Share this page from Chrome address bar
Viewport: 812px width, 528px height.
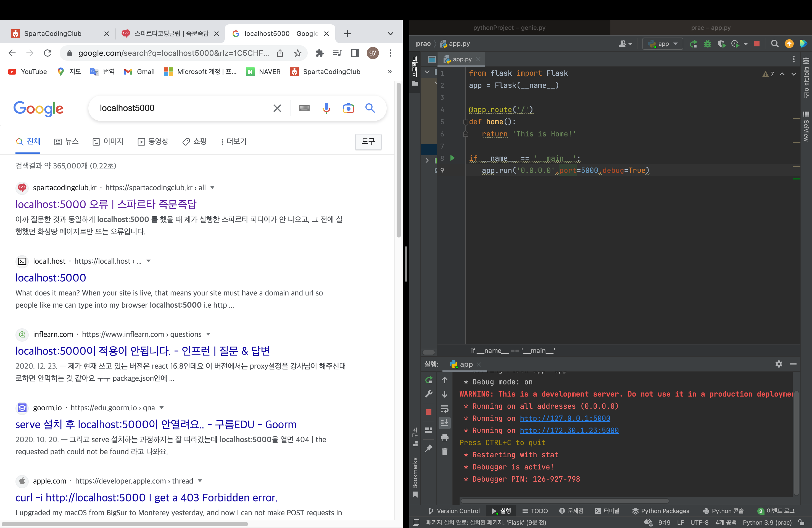[280, 53]
